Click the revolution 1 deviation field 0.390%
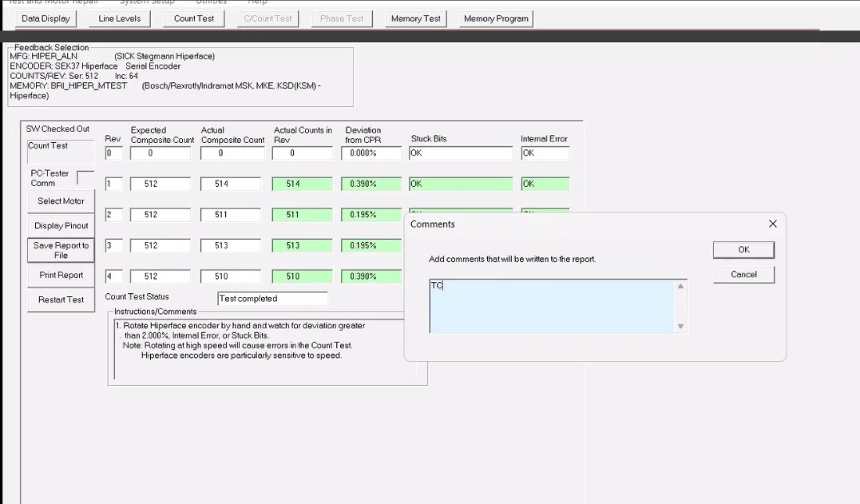The width and height of the screenshot is (860, 504). [x=371, y=184]
